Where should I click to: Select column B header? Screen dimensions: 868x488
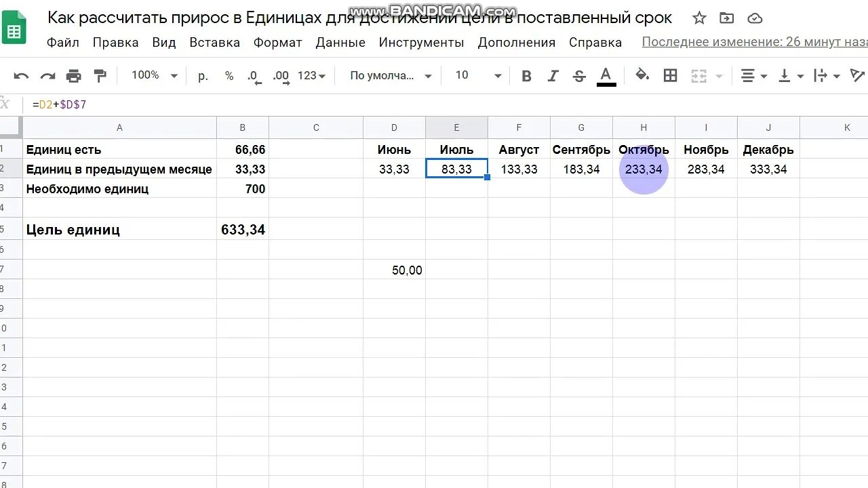pos(243,127)
